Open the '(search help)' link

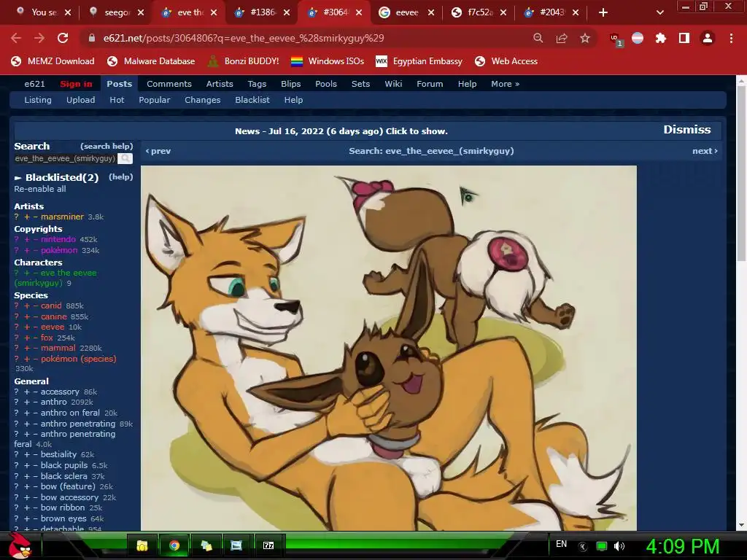click(x=107, y=146)
